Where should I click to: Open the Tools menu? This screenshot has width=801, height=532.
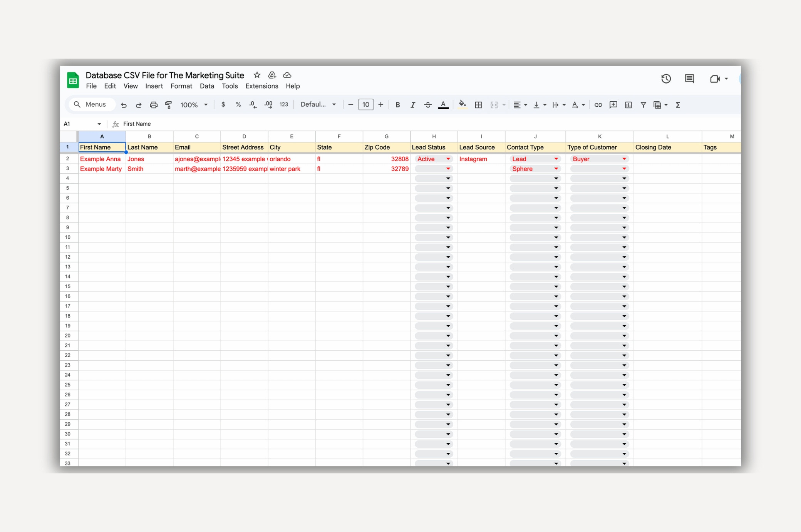tap(230, 86)
